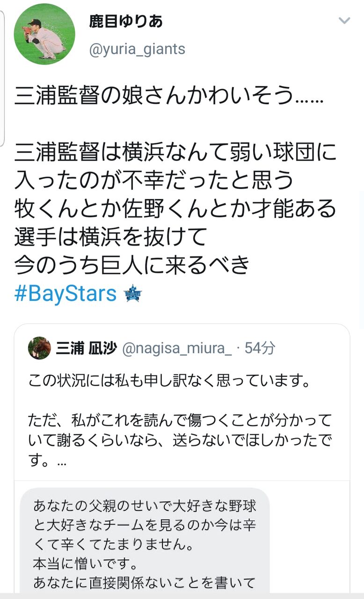Image resolution: width=364 pixels, height=599 pixels.
Task: Open the 三浦 凪沙 name in quoted tweet
Action: tap(86, 348)
